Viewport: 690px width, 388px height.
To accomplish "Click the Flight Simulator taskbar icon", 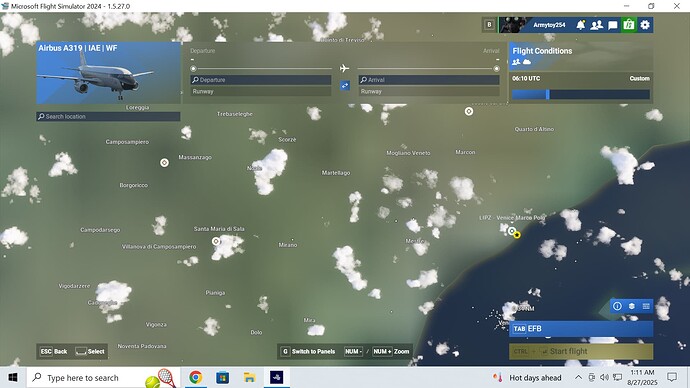I will [277, 377].
